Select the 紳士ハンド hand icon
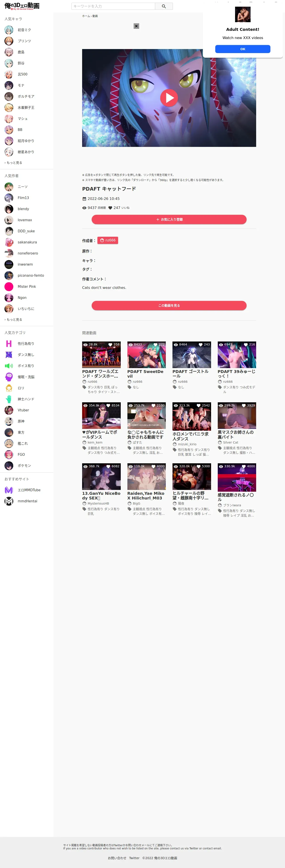 coord(9,399)
